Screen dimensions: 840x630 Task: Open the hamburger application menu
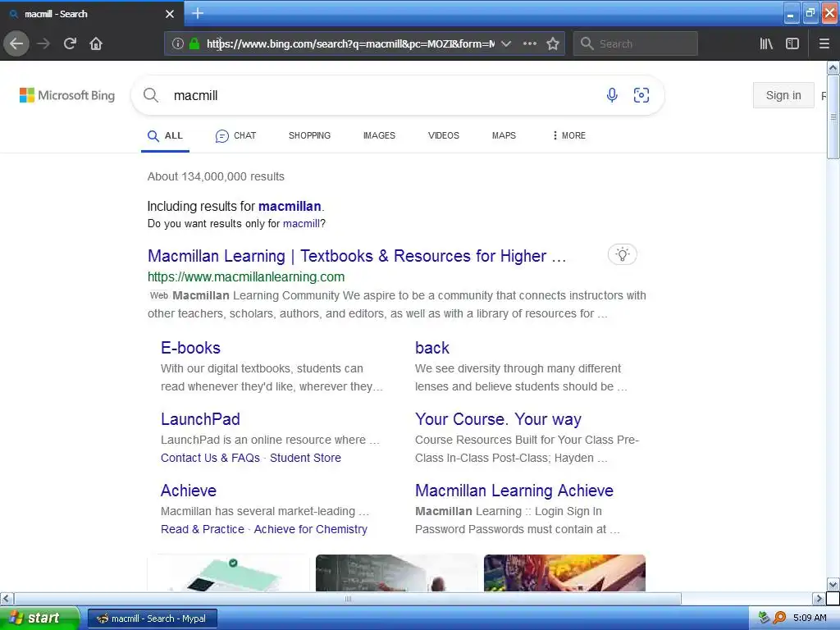click(824, 43)
